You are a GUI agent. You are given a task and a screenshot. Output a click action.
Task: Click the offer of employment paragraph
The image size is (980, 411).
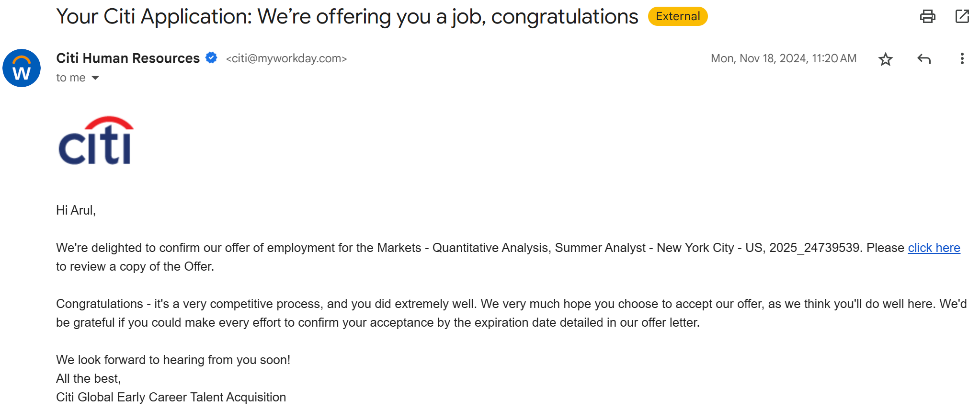point(508,257)
